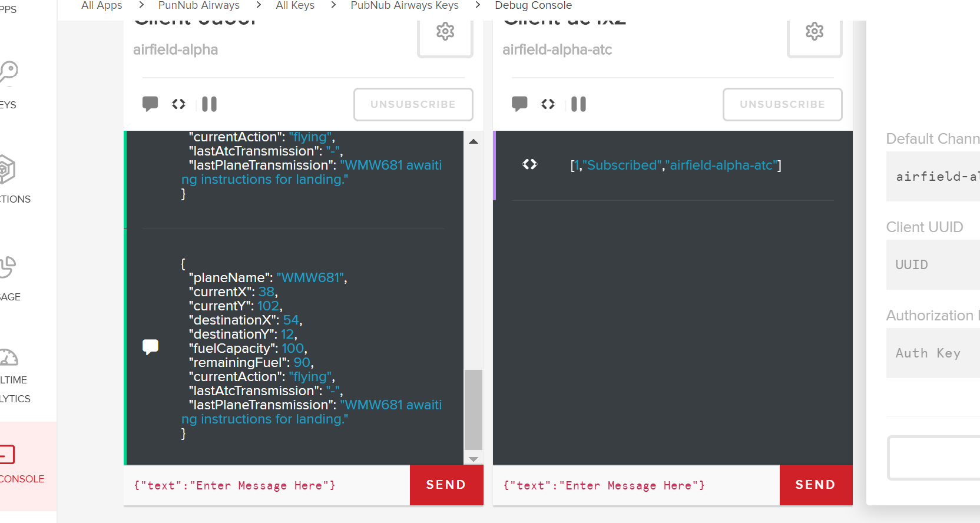Viewport: 980px width, 523px height.
Task: Open settings gear for airfield-alpha-atc client
Action: (x=814, y=32)
